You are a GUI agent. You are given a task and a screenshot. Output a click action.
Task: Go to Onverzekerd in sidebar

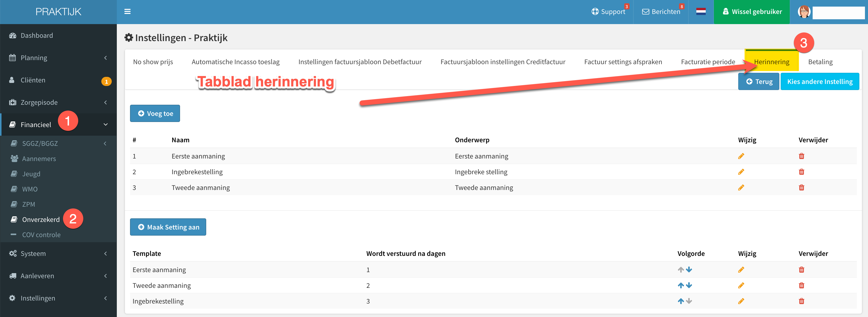(41, 219)
